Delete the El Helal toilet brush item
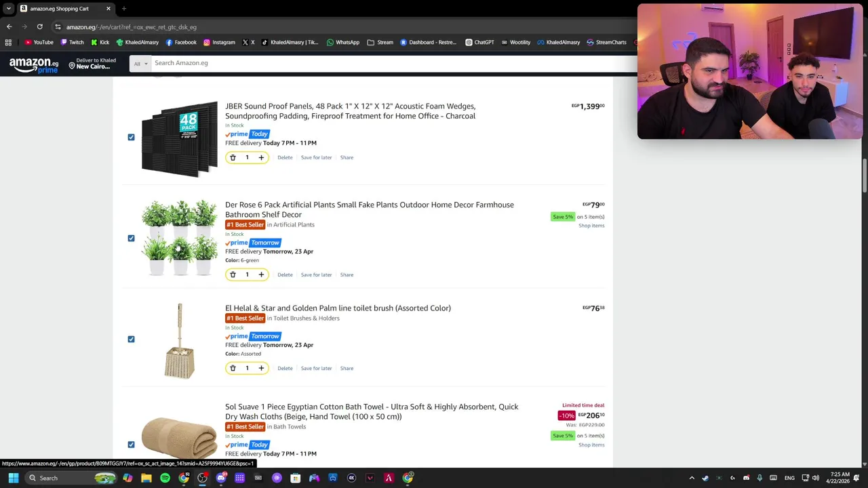 click(x=285, y=368)
